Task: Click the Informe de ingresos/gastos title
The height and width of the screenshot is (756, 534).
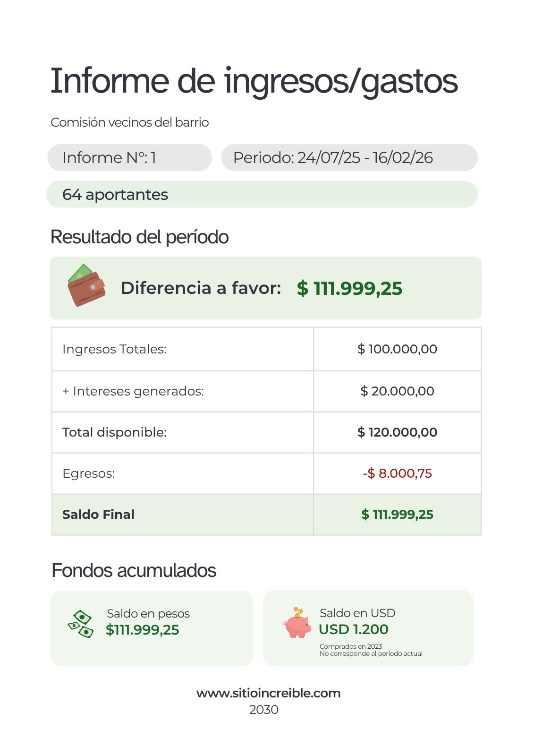Action: (254, 82)
